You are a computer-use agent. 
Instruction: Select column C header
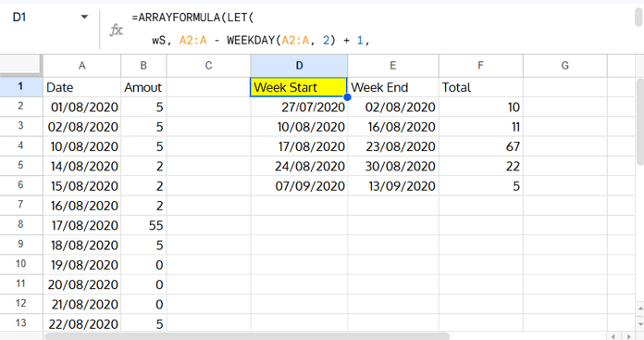pos(208,66)
